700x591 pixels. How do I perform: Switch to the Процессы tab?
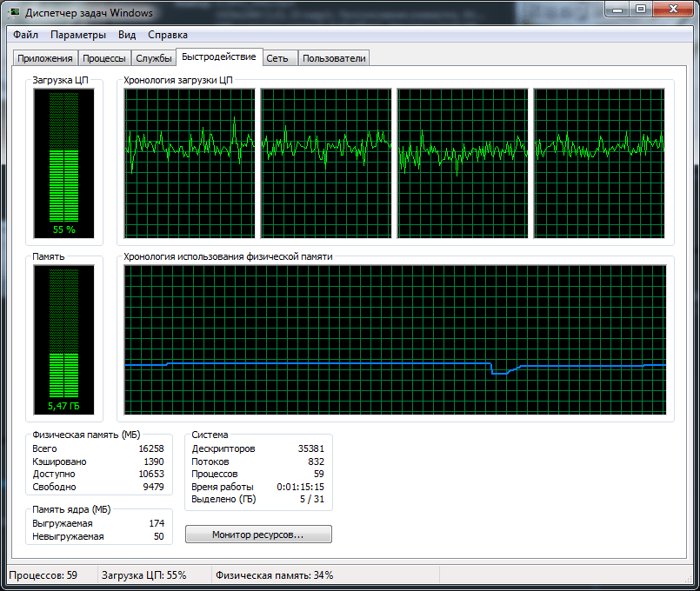(104, 58)
